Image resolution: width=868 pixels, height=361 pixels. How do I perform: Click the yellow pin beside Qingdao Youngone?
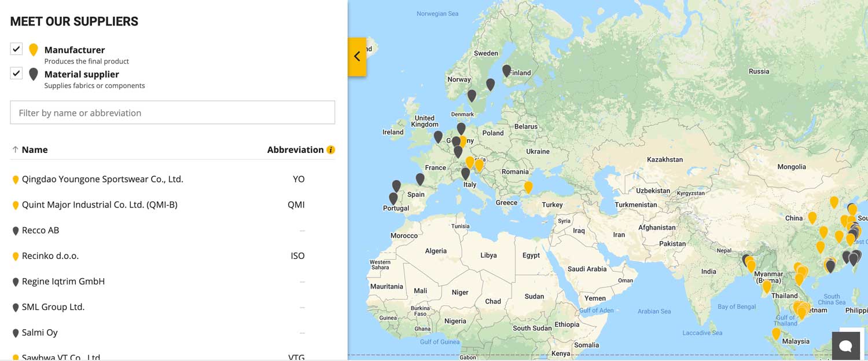(16, 180)
